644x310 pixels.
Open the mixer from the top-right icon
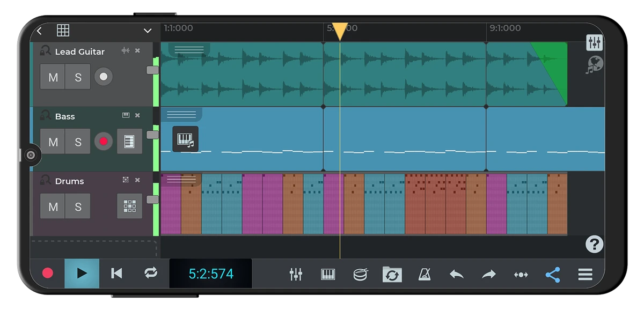pyautogui.click(x=595, y=43)
